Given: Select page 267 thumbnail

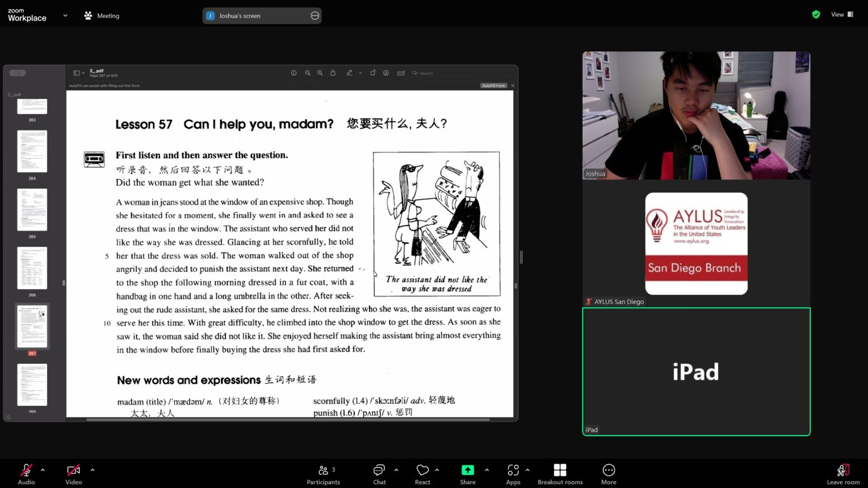Looking at the screenshot, I should click(x=32, y=326).
